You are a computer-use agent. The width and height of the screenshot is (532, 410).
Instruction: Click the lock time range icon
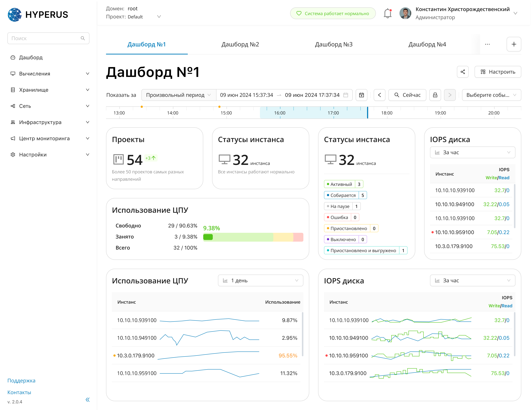[x=435, y=95]
